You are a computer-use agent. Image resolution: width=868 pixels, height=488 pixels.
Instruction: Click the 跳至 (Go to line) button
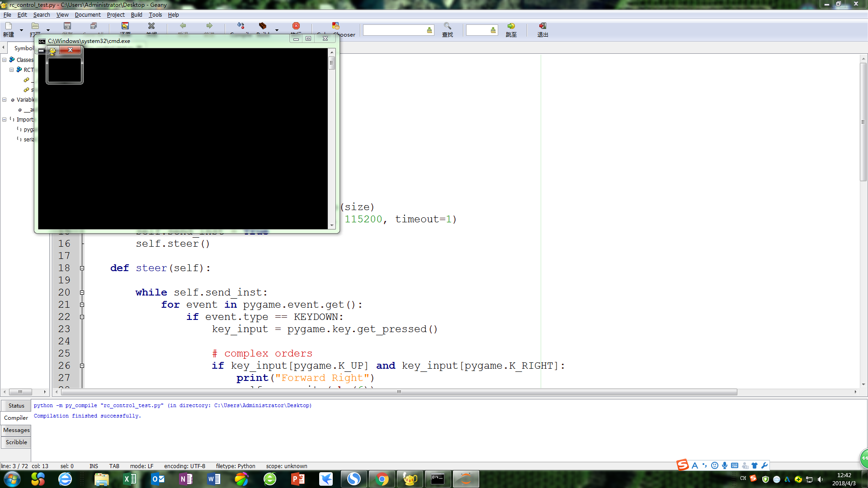pos(511,28)
